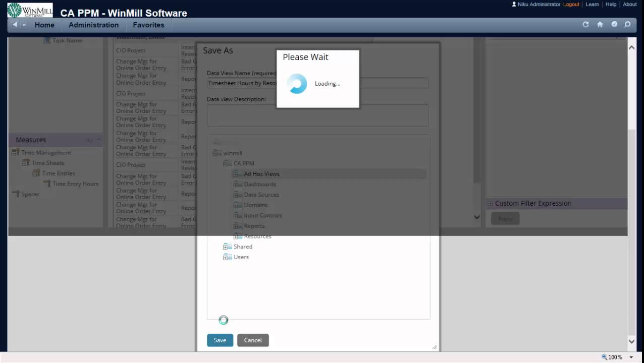This screenshot has height=363, width=644.
Task: Click the Spacer measure icon
Action: click(16, 194)
